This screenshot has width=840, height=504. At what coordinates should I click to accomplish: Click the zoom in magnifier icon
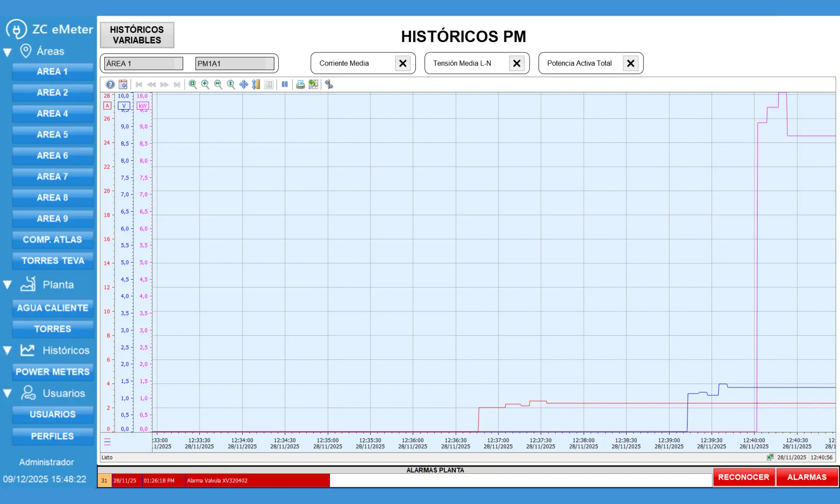(205, 84)
